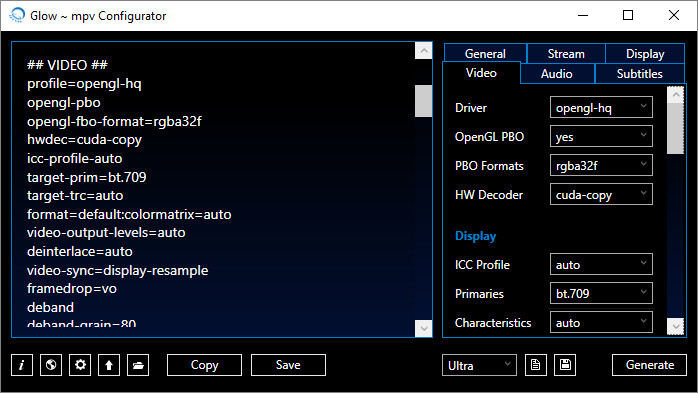
Task: Open the Subtitles tab
Action: click(x=639, y=73)
